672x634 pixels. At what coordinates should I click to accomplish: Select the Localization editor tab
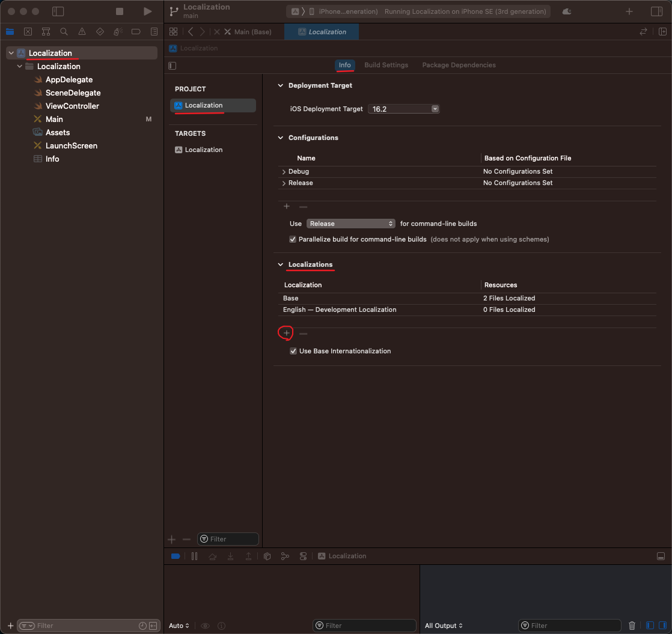[322, 32]
